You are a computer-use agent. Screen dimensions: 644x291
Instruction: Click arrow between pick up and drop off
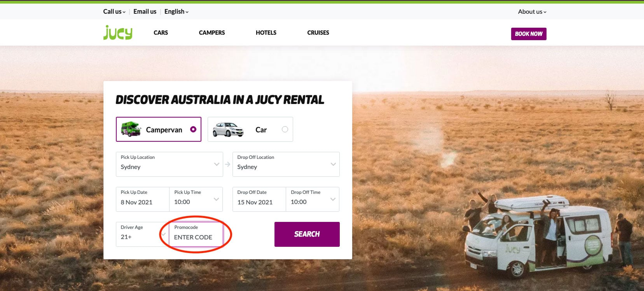pos(228,164)
